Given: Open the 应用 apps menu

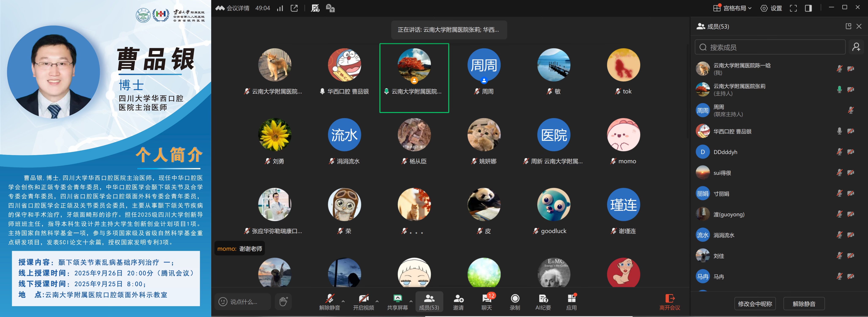Looking at the screenshot, I should [571, 302].
